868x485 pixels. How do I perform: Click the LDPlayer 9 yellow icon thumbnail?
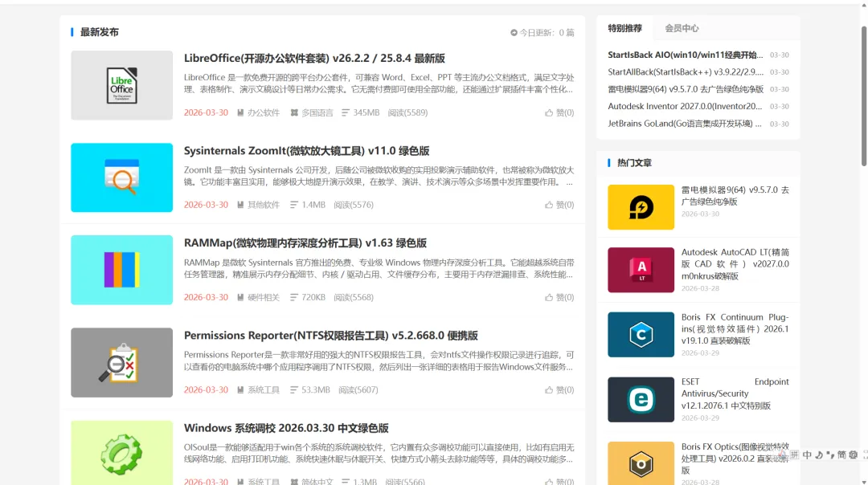pyautogui.click(x=641, y=207)
